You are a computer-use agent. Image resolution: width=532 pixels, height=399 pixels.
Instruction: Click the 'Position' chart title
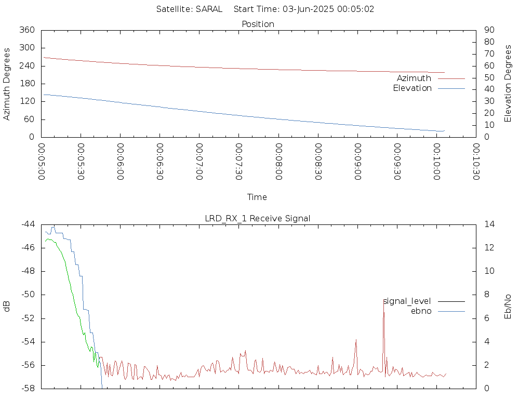pyautogui.click(x=258, y=24)
